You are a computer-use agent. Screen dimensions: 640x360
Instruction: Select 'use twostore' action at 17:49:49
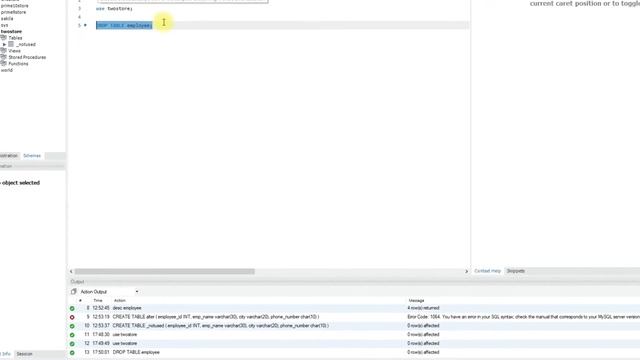125,343
